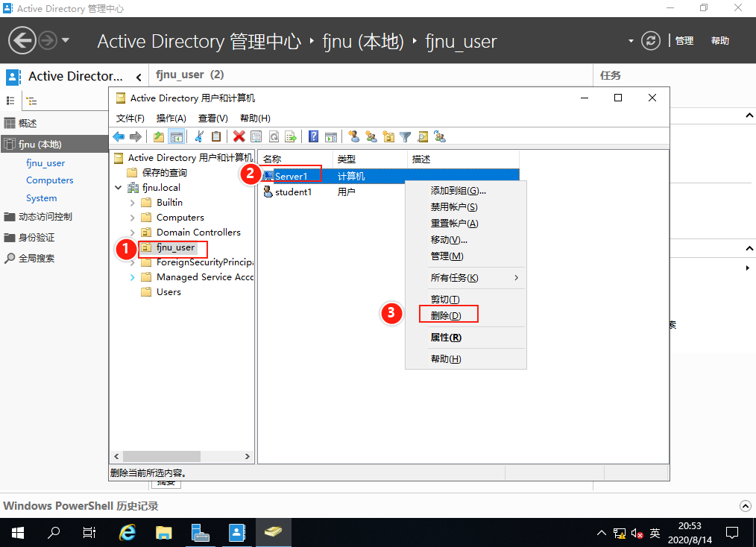The width and height of the screenshot is (756, 547).
Task: Click the Export List toolbar icon
Action: click(291, 137)
